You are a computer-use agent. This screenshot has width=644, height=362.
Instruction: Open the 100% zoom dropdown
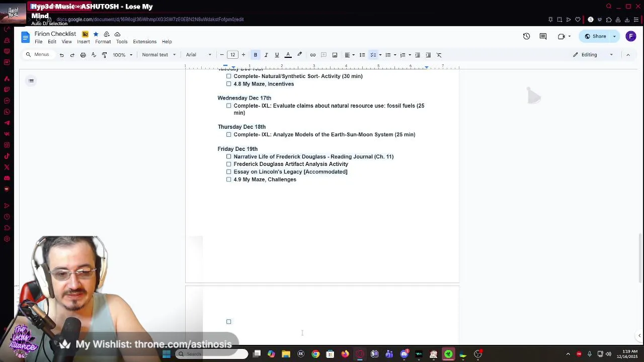pyautogui.click(x=122, y=55)
